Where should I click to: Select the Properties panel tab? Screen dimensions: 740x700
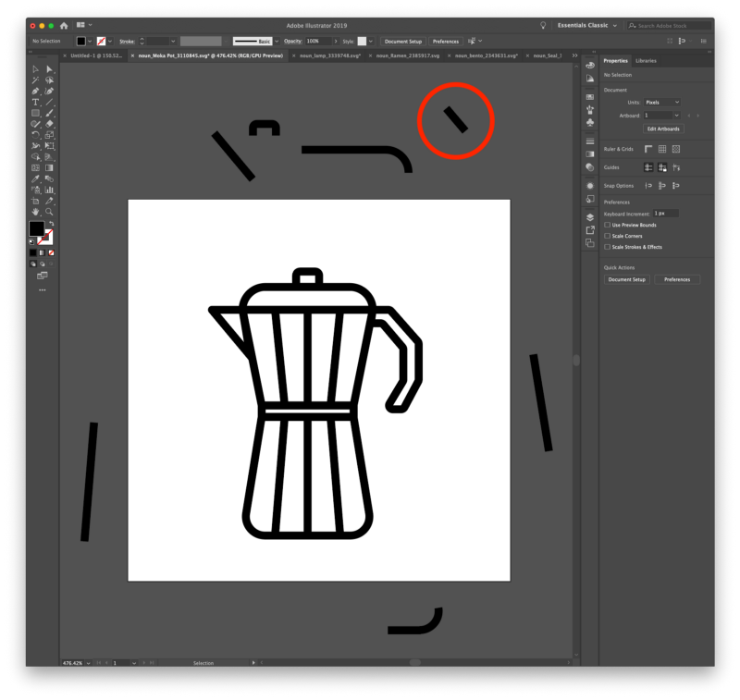click(x=615, y=61)
